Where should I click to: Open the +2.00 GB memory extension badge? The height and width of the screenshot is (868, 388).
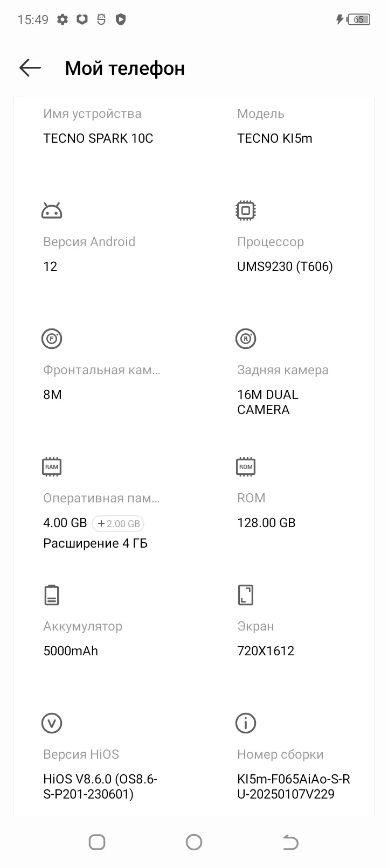point(119,523)
